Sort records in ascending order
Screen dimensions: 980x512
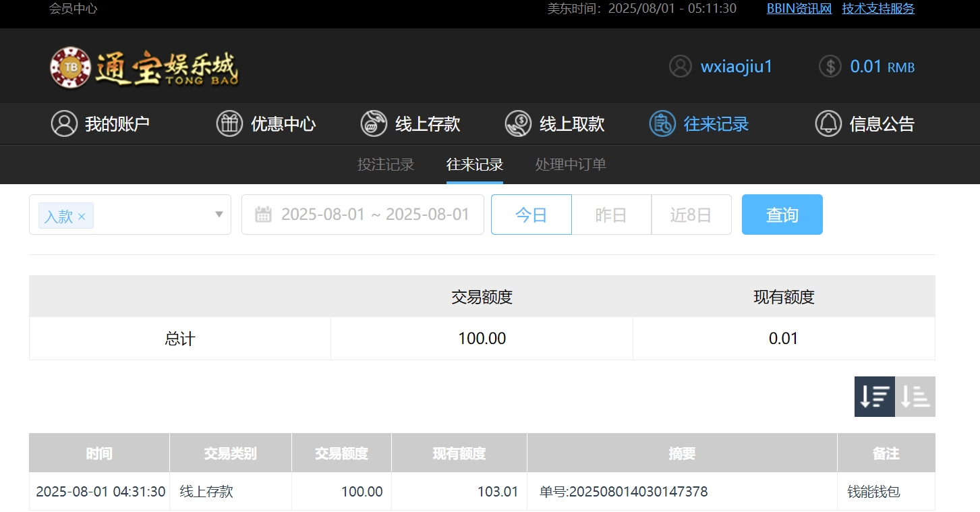coord(915,397)
